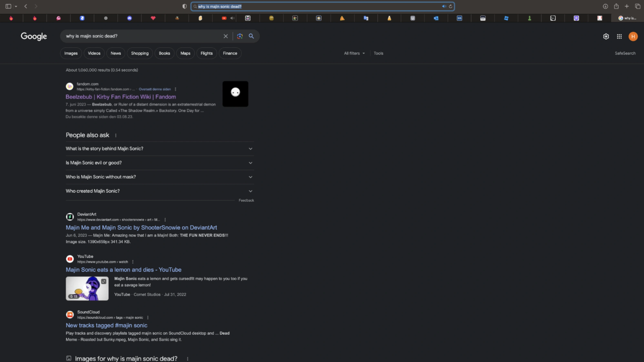Click the Google Lens camera search icon

[240, 36]
